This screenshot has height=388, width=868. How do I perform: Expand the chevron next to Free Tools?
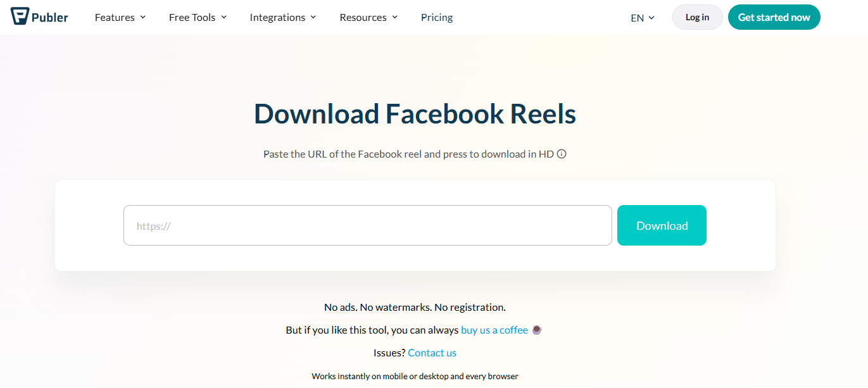pos(223,18)
